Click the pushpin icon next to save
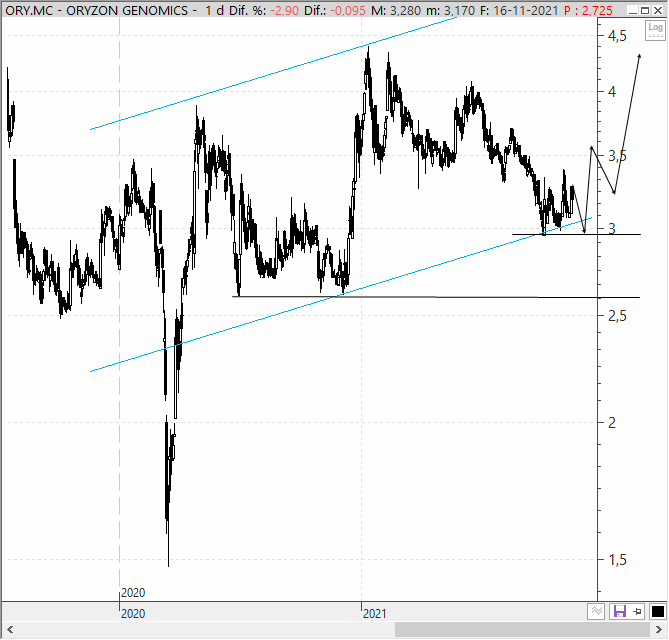This screenshot has width=669, height=640. point(637,612)
